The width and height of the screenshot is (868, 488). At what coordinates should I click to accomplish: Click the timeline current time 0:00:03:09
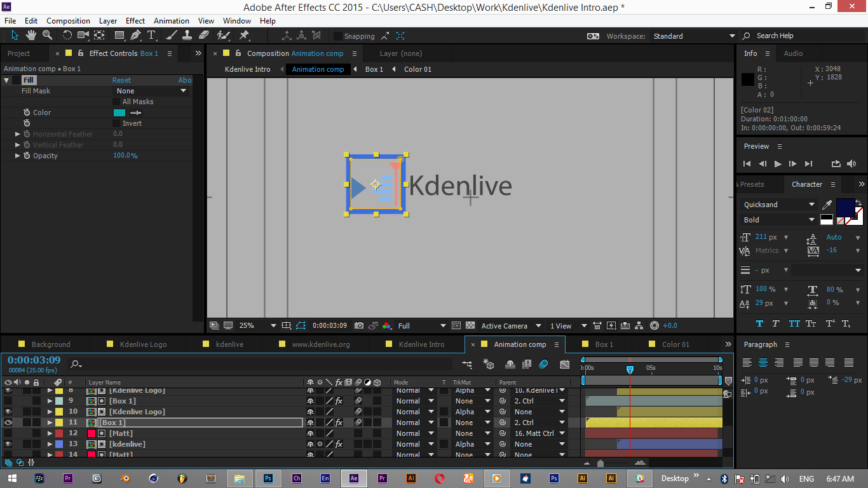click(x=34, y=360)
